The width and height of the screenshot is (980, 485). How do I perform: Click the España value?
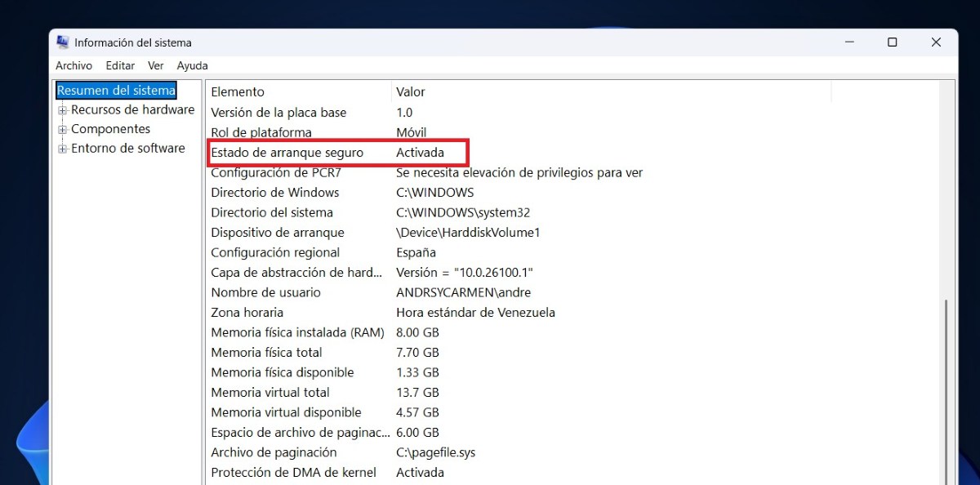point(416,252)
